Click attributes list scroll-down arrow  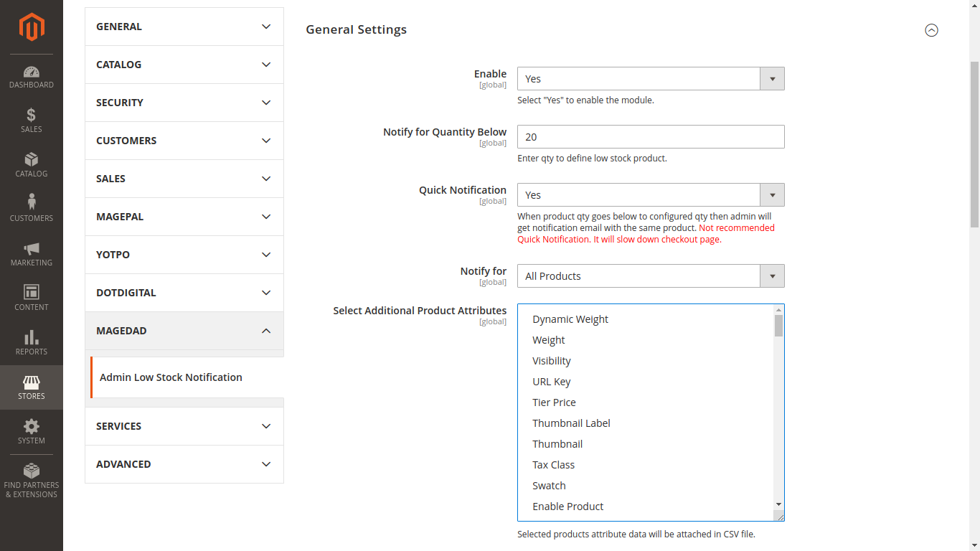click(779, 505)
